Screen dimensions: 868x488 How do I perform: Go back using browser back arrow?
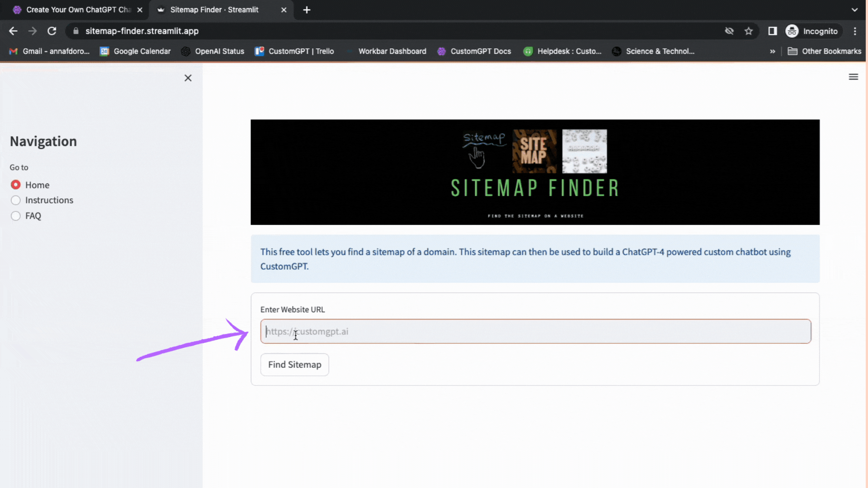pyautogui.click(x=13, y=31)
